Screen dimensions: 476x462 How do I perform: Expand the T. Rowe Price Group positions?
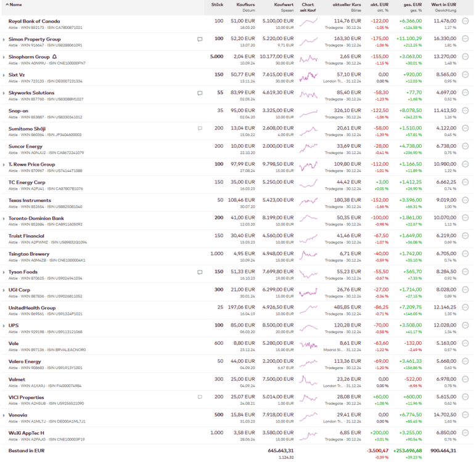tap(4, 164)
